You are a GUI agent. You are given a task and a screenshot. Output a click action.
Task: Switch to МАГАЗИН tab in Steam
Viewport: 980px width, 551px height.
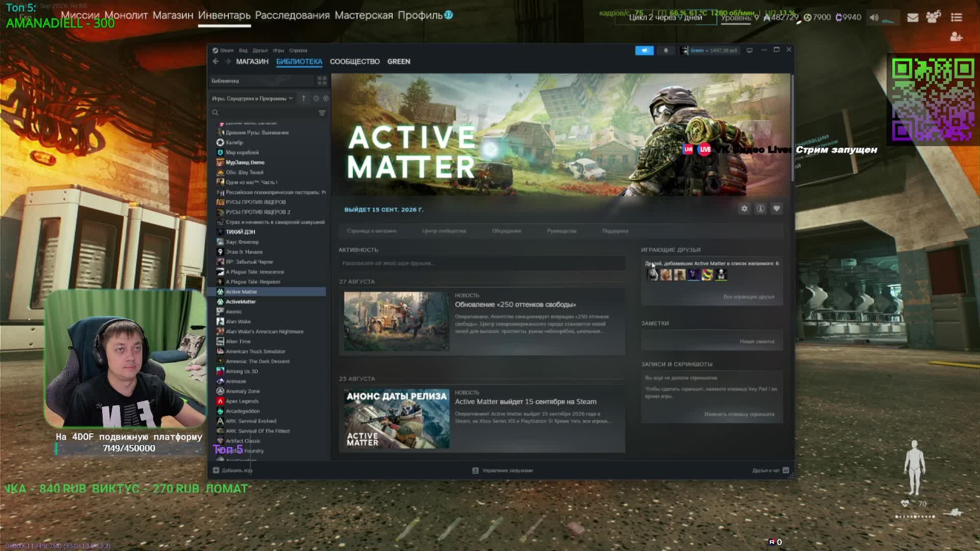[252, 62]
